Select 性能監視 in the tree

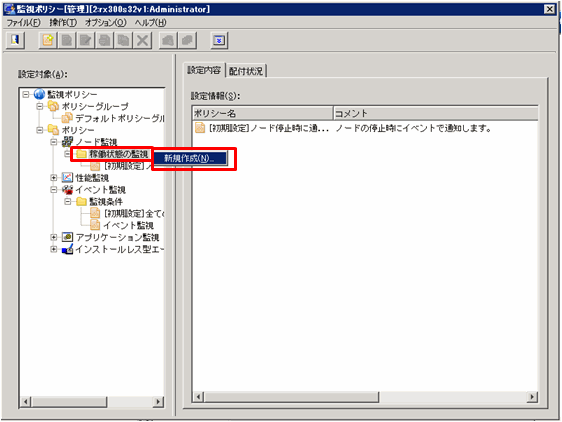[x=92, y=177]
